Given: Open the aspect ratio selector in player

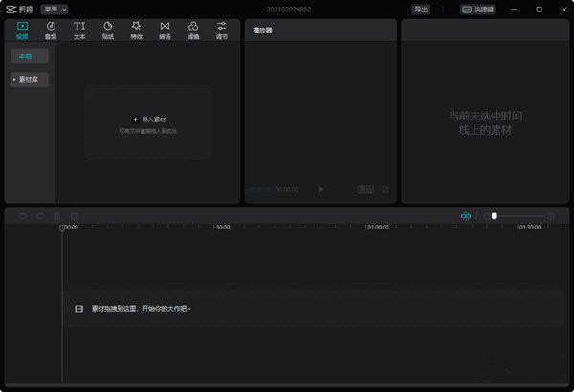Looking at the screenshot, I should point(365,189).
